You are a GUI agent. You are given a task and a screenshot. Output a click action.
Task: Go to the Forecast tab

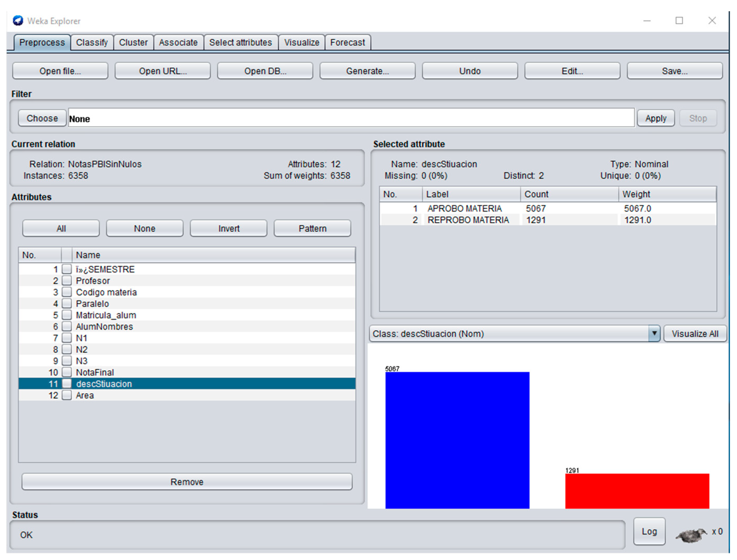click(x=347, y=43)
